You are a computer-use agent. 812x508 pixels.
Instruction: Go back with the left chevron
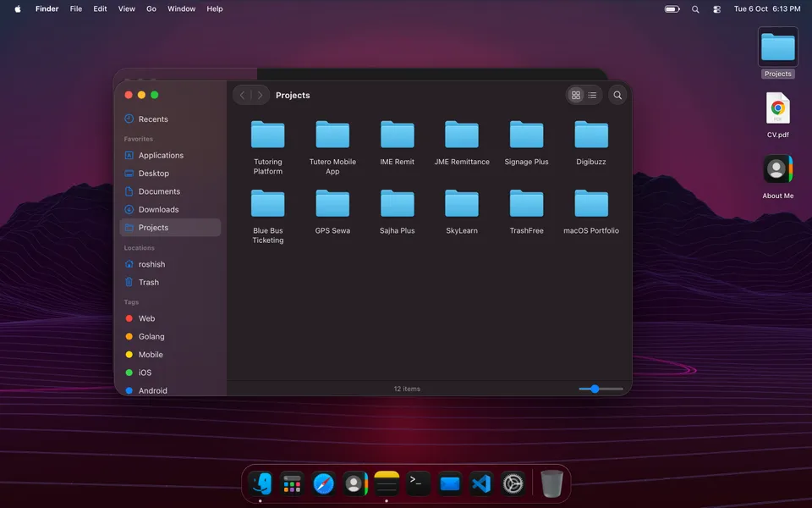243,96
